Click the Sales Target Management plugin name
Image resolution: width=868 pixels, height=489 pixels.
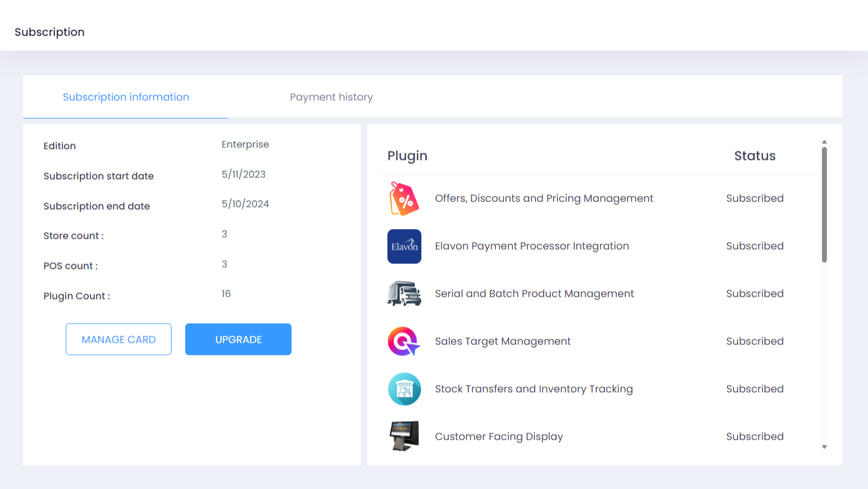pyautogui.click(x=502, y=341)
